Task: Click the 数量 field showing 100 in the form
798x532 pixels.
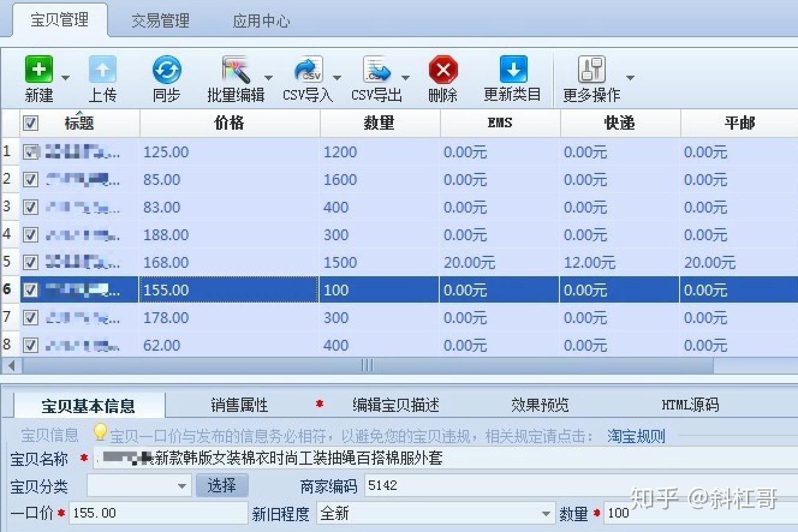Action: pos(700,514)
